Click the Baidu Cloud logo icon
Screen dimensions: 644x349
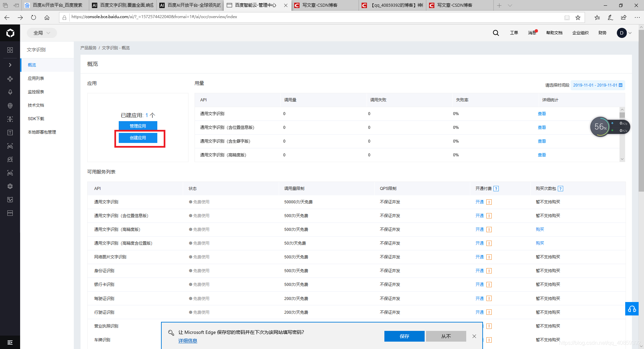click(x=10, y=33)
